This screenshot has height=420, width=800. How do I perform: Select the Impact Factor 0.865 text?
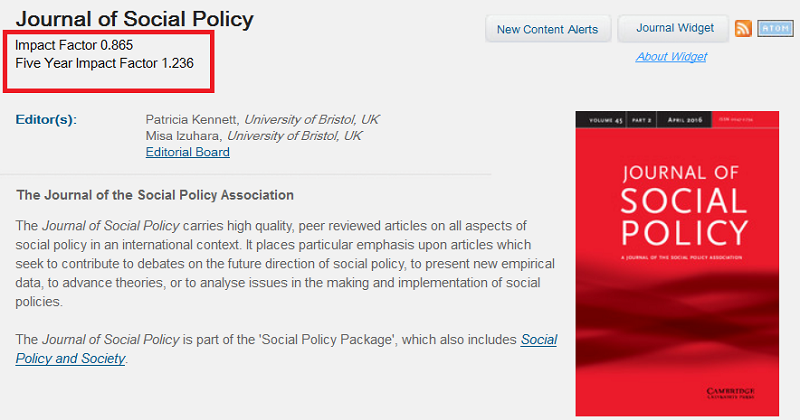74,45
